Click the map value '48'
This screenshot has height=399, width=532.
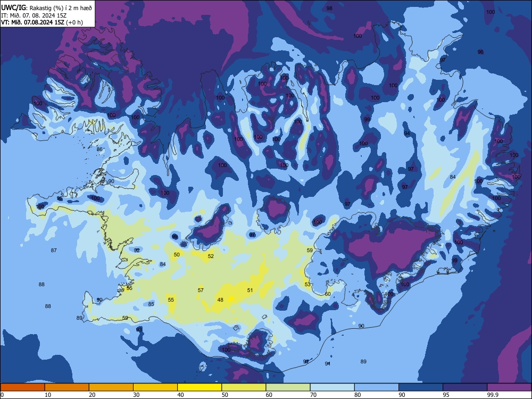[x=220, y=300]
